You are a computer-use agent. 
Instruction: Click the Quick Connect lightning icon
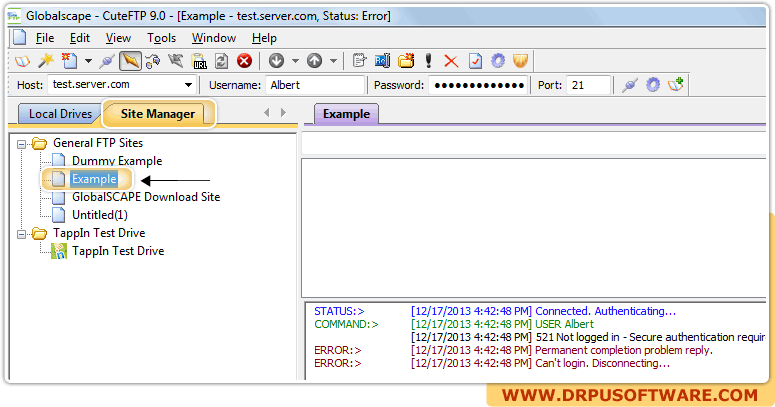click(175, 61)
